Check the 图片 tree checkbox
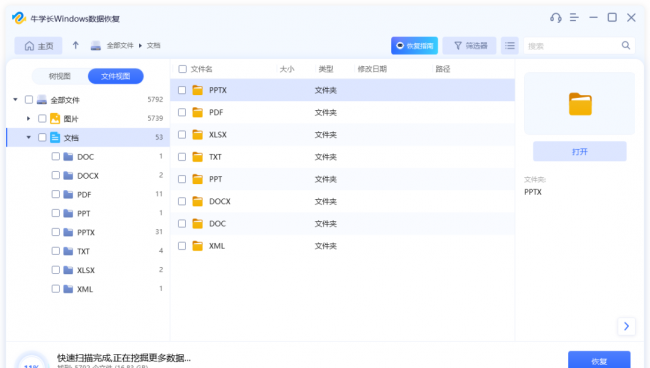The width and height of the screenshot is (650, 368). coord(42,119)
